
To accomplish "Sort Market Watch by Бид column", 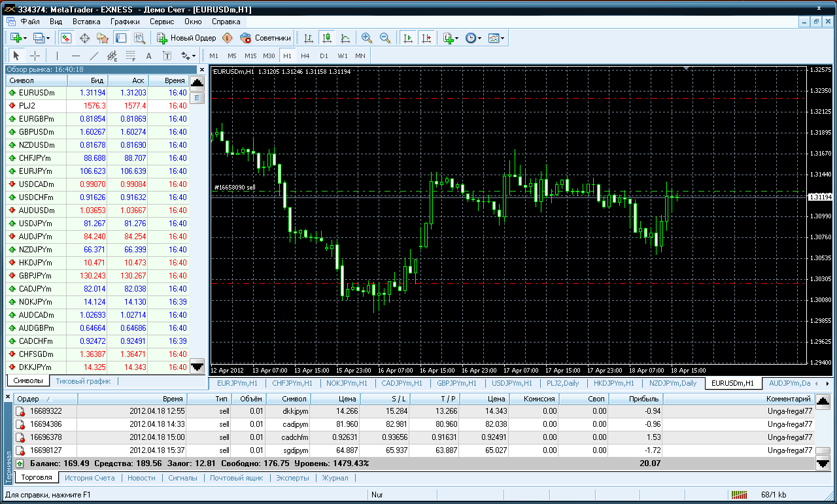I will coord(88,80).
